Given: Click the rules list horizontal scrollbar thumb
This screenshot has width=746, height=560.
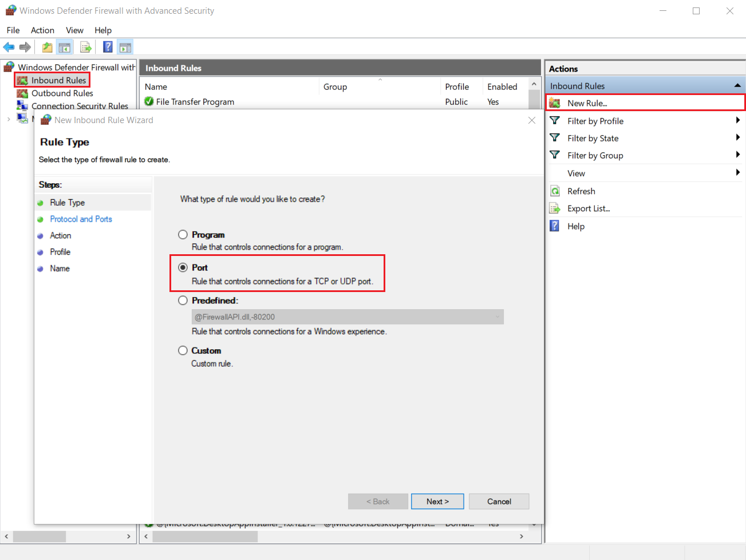Looking at the screenshot, I should (x=205, y=537).
